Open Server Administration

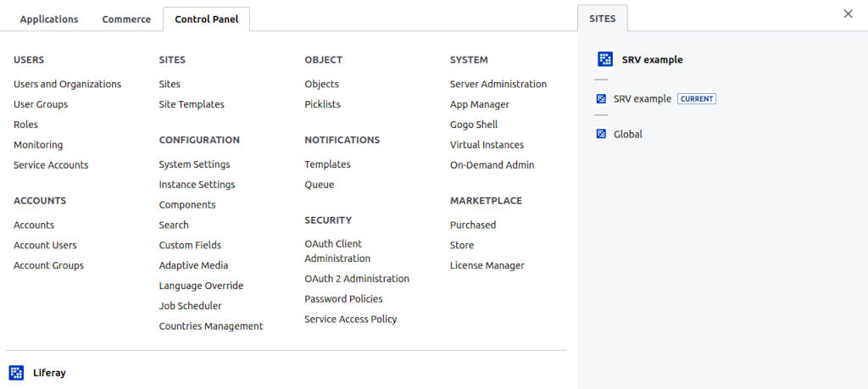pyautogui.click(x=498, y=84)
